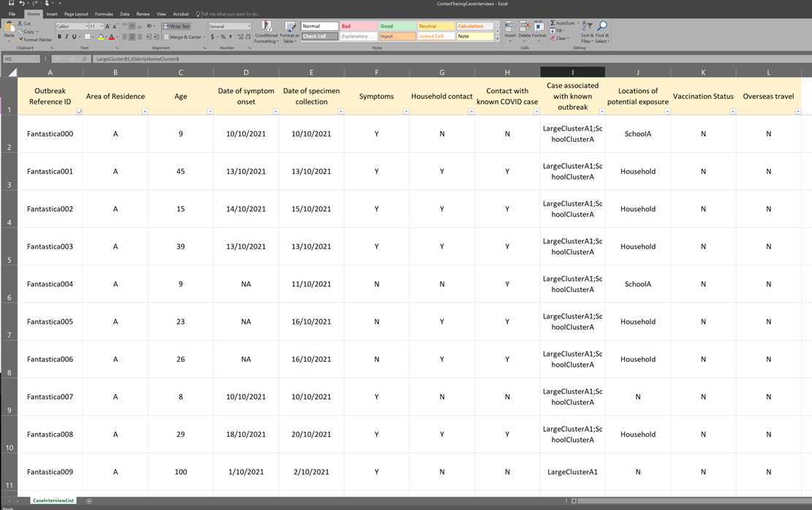Screen dimensions: 812x510
Task: Click the Insert cells icon
Action: point(510,26)
